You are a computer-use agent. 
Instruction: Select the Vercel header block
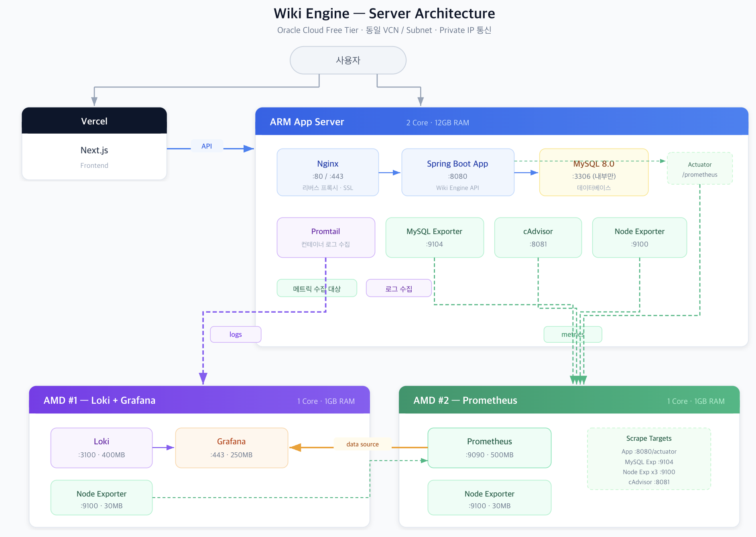[94, 121]
